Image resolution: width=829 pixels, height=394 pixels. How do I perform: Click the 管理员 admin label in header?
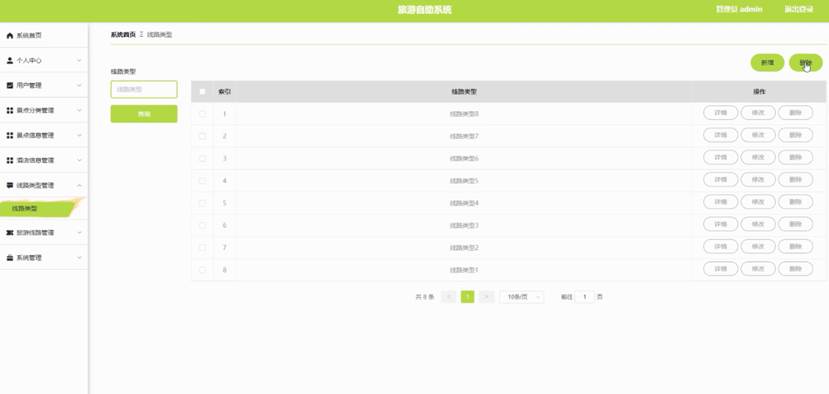click(739, 10)
